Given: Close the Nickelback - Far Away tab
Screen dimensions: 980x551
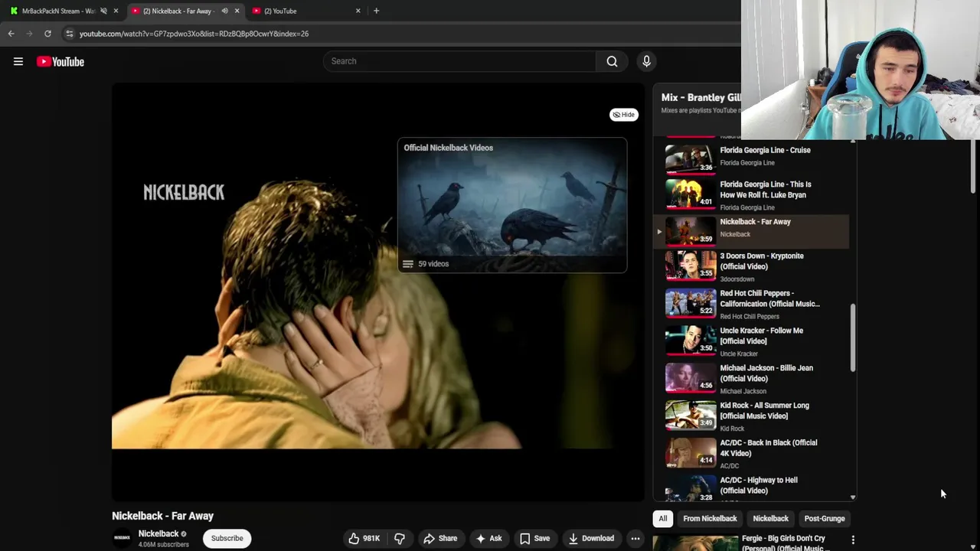Looking at the screenshot, I should pos(237,11).
